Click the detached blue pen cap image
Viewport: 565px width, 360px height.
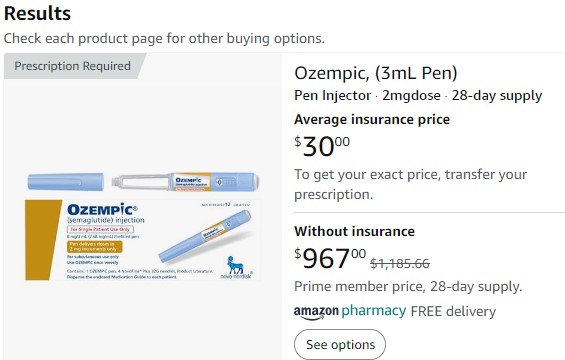click(66, 181)
